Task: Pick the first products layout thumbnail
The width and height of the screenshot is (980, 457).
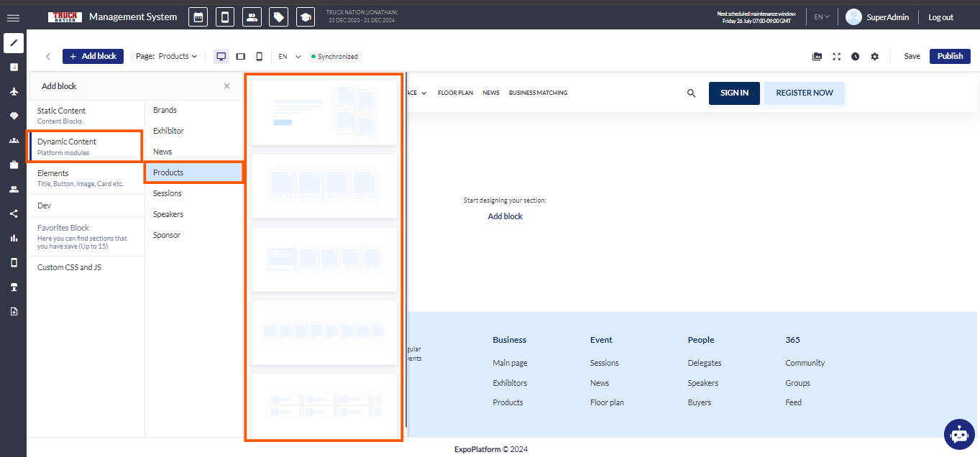Action: [324, 112]
